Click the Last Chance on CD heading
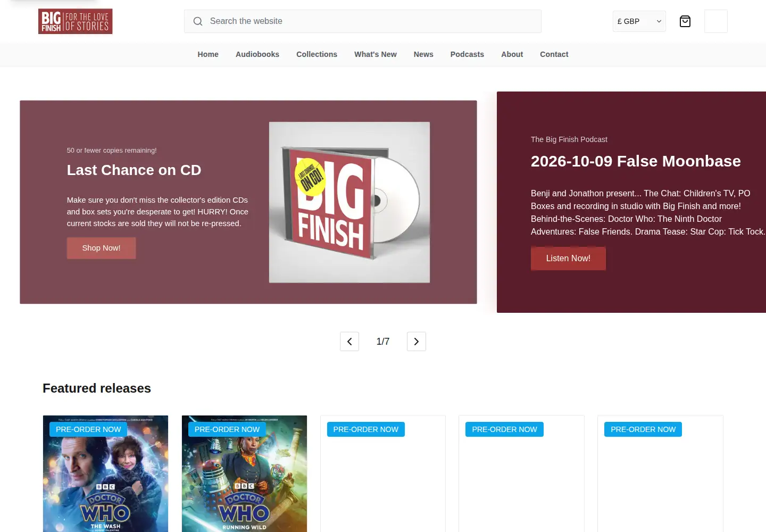Viewport: 766px width, 532px height. (134, 170)
